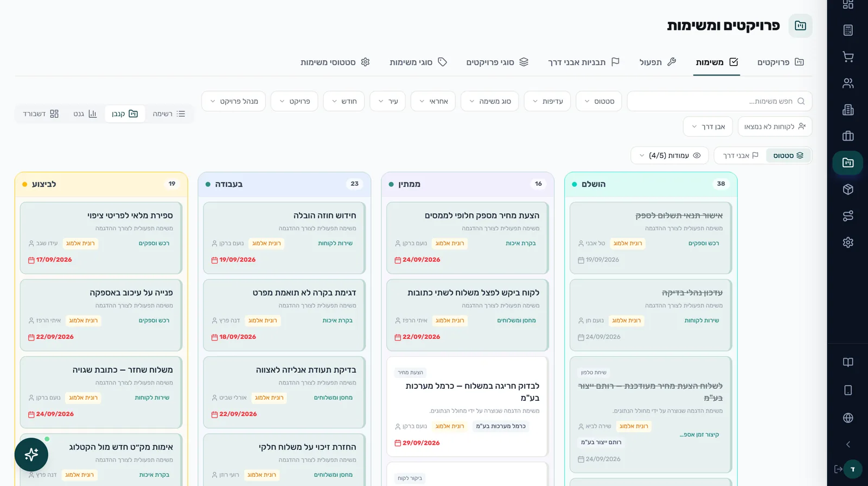The width and height of the screenshot is (868, 486).
Task: Open the calculator icon in the sidebar
Action: (x=848, y=30)
